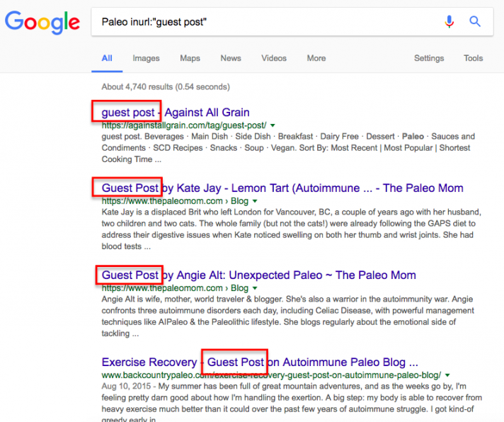The width and height of the screenshot is (504, 422).
Task: Open 'guest post - Against All Grain' result
Action: [176, 113]
